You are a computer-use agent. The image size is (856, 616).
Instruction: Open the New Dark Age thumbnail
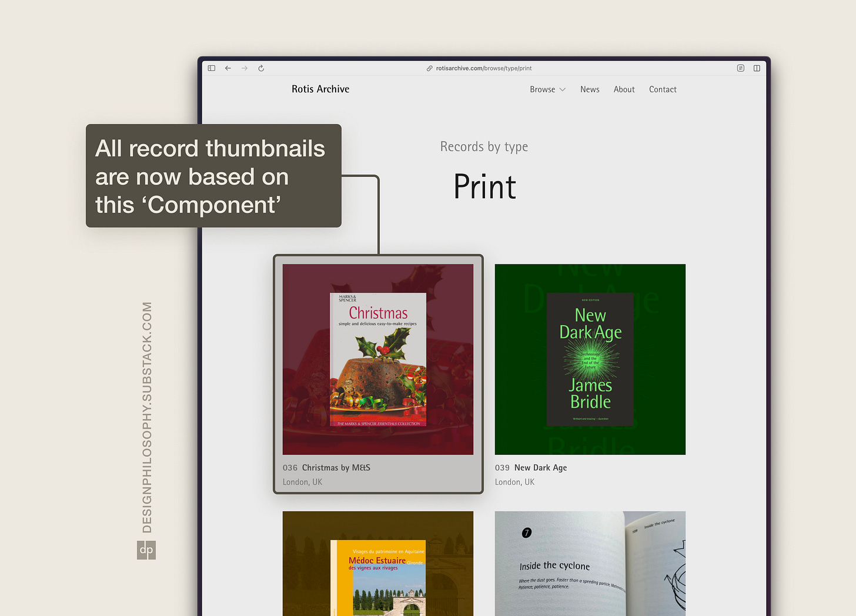click(x=590, y=359)
